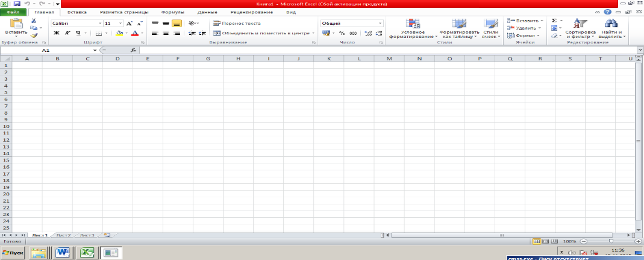Viewport: 644px width, 260px height.
Task: Open Форматировать как таблицу dropdown
Action: click(459, 28)
